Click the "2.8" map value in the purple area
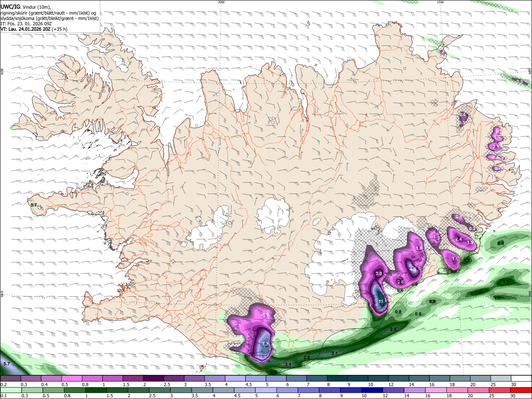The height and width of the screenshot is (399, 532). (401, 282)
